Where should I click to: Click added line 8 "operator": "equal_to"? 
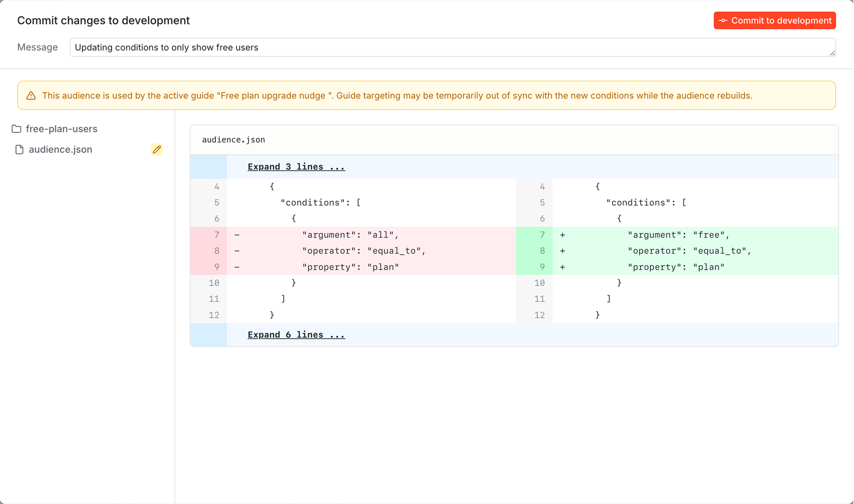pyautogui.click(x=677, y=251)
